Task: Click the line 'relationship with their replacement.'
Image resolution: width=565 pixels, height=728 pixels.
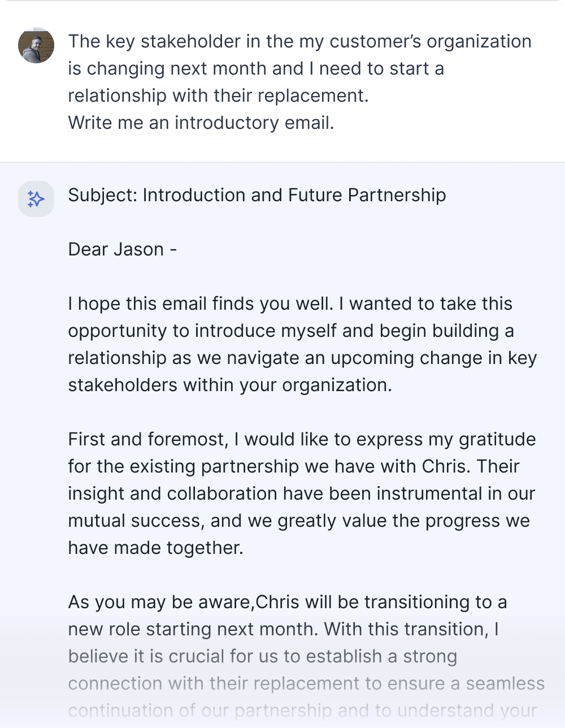Action: [219, 96]
